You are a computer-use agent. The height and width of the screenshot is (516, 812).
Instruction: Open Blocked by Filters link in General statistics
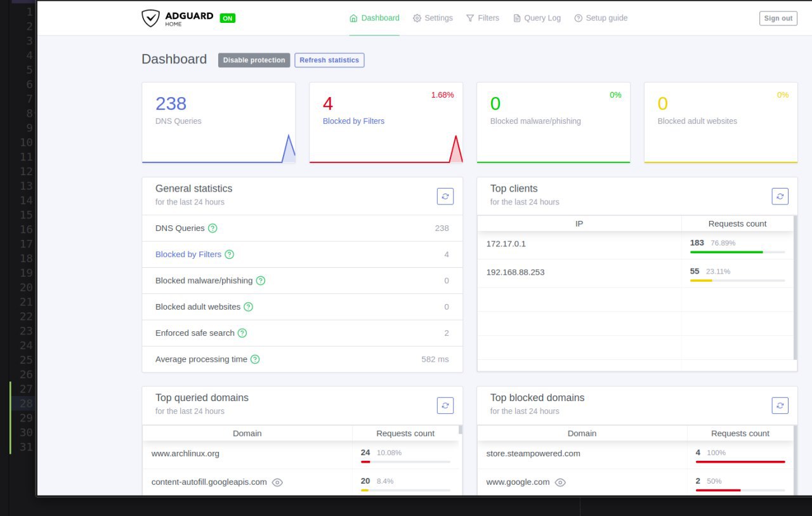coord(188,255)
